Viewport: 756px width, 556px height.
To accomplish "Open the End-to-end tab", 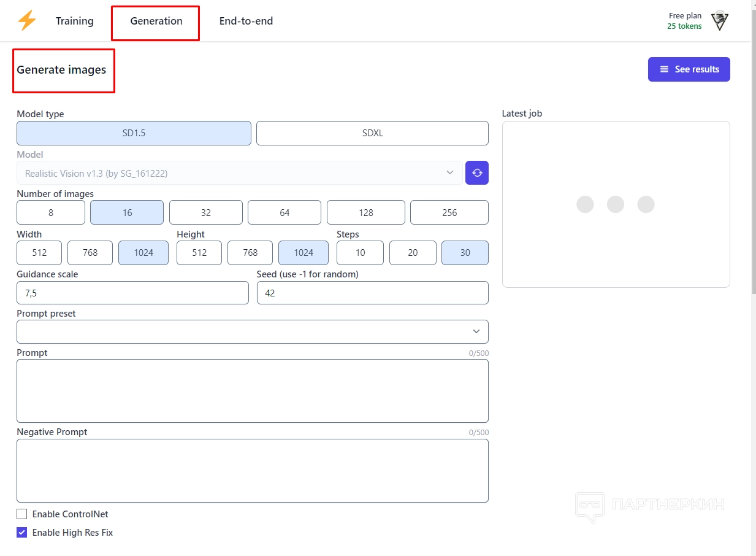I will pos(246,21).
